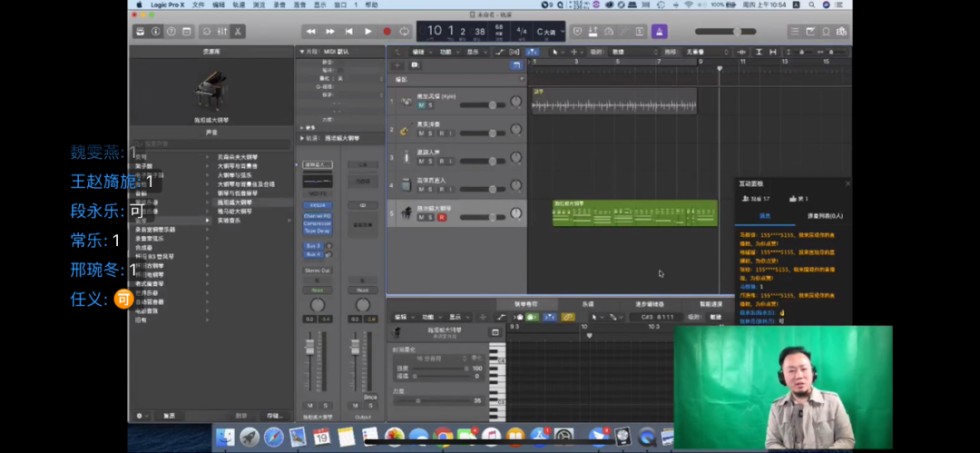Adjust pan knob on track 2
Image resolution: width=980 pixels, height=453 pixels.
tap(515, 130)
